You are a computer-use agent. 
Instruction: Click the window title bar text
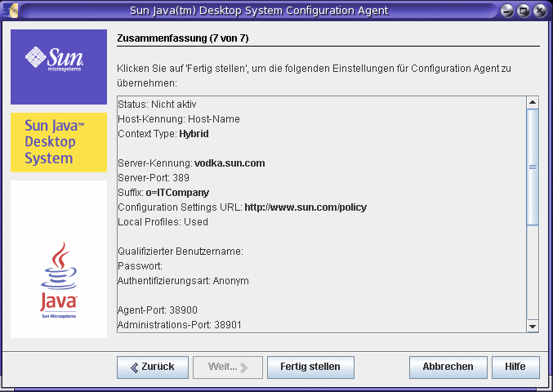[x=259, y=11]
